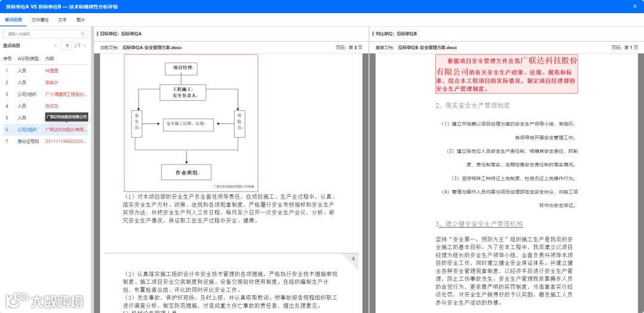Click the search magnifier icon in keyword box
This screenshot has width=644, height=313.
pos(82,33)
